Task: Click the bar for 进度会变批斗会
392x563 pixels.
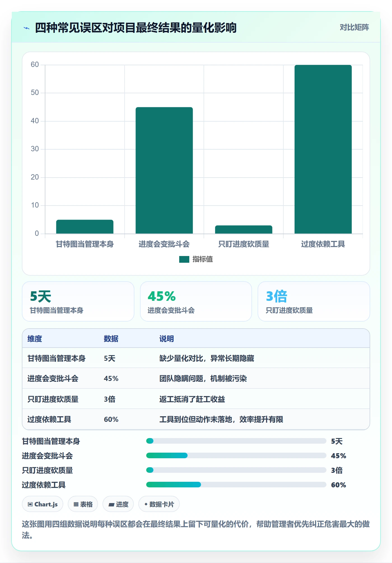Action: (164, 170)
